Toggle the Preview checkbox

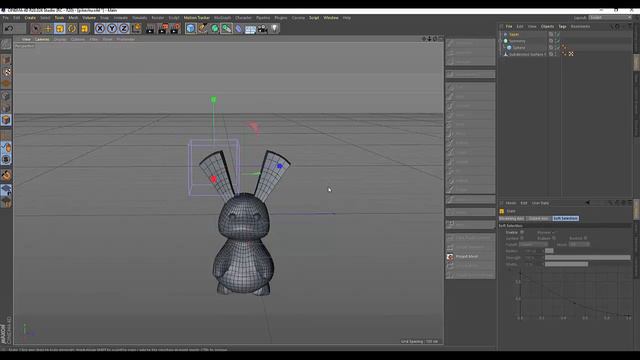(553, 232)
